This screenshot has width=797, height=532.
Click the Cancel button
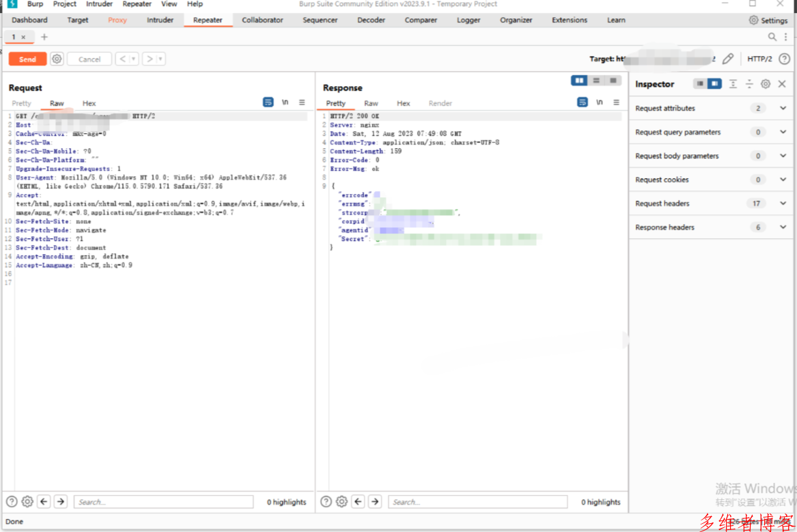(x=89, y=59)
